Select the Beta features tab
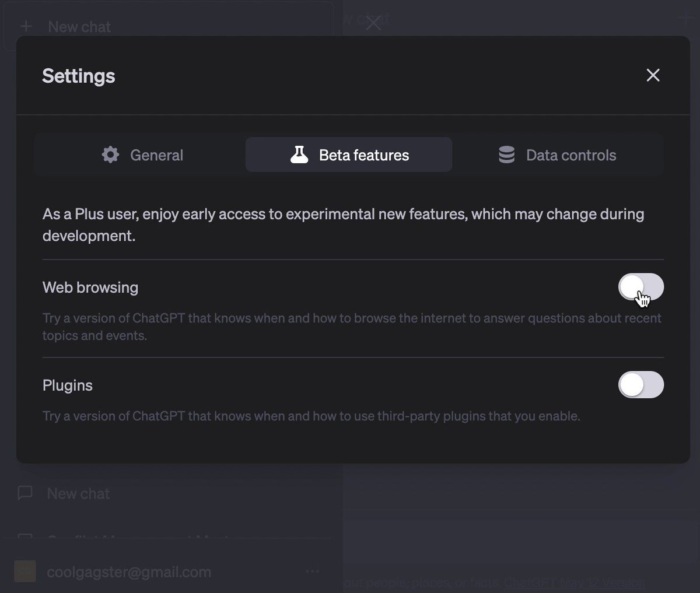Screen dimensions: 700x593 (x=349, y=155)
